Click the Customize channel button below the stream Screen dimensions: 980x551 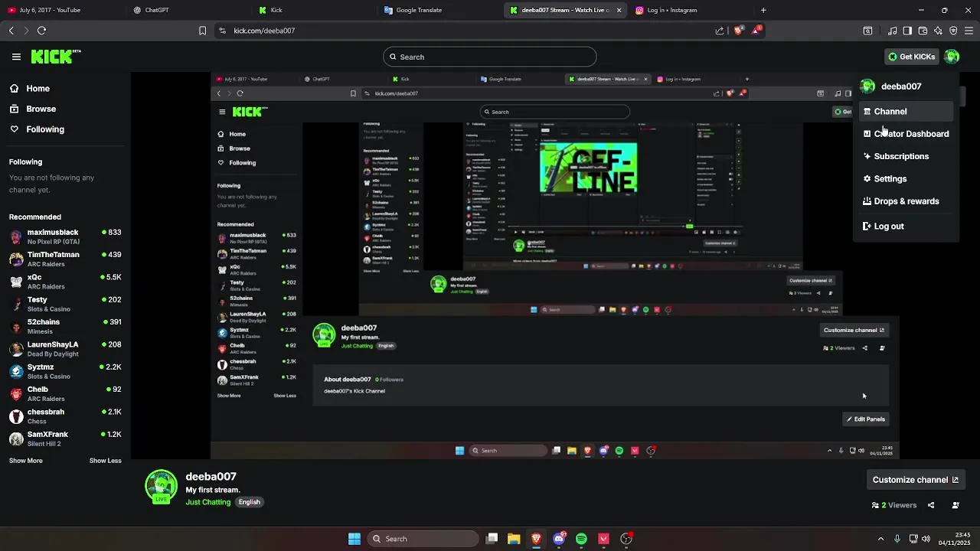coord(915,480)
